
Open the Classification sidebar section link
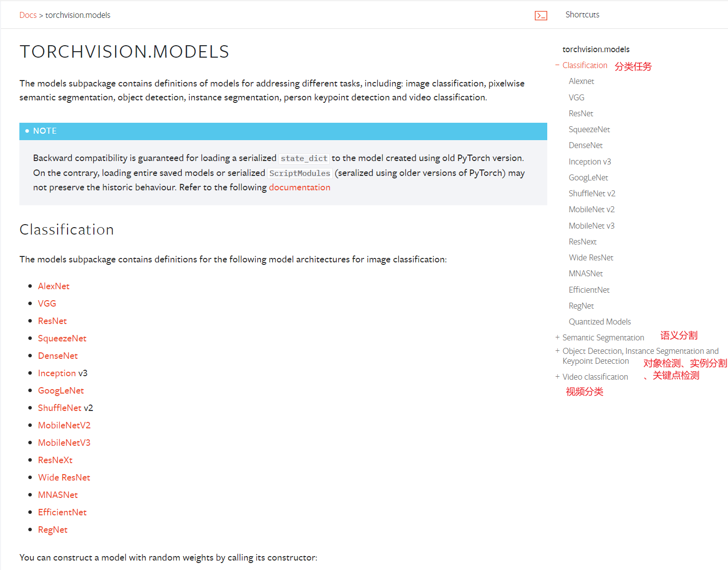tap(585, 65)
